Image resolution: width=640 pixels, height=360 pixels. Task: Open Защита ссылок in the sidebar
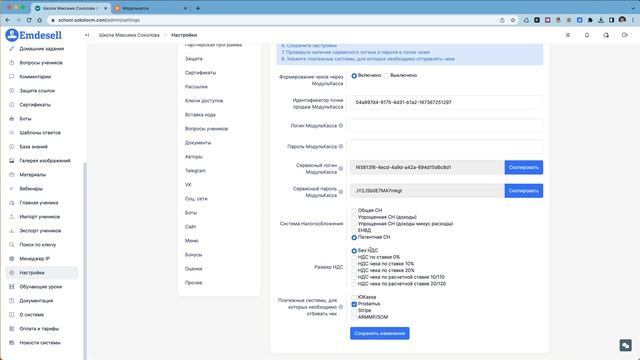(37, 91)
